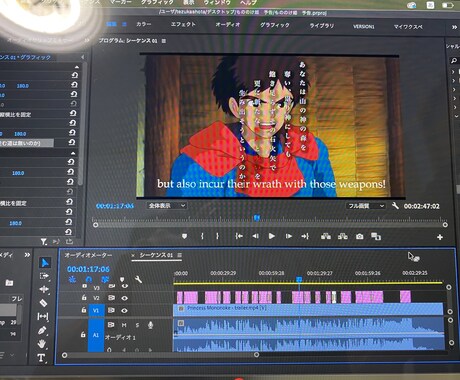Toggle insert sequences as nests

[x=72, y=279]
